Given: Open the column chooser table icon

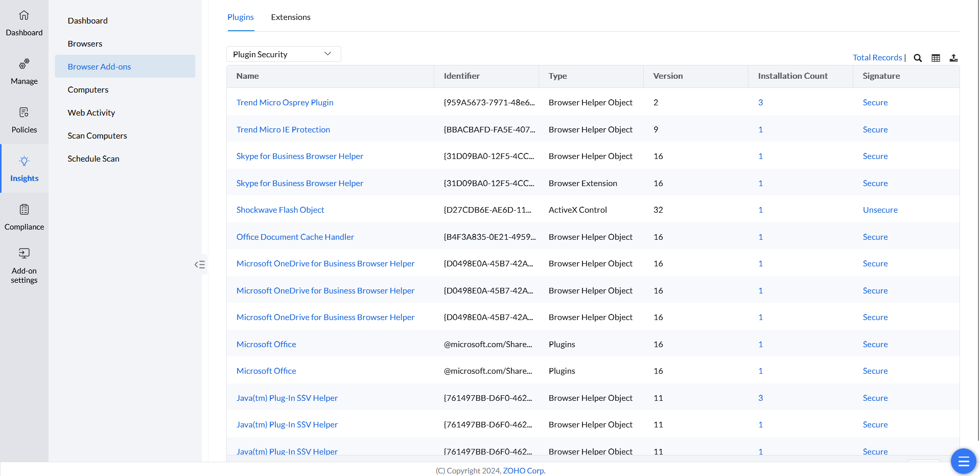Looking at the screenshot, I should click(936, 58).
